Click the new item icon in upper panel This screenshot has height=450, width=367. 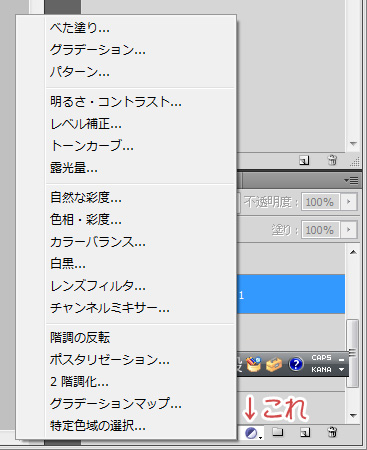[304, 161]
